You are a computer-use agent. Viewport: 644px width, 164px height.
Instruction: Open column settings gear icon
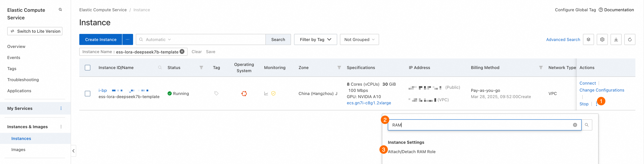point(602,40)
